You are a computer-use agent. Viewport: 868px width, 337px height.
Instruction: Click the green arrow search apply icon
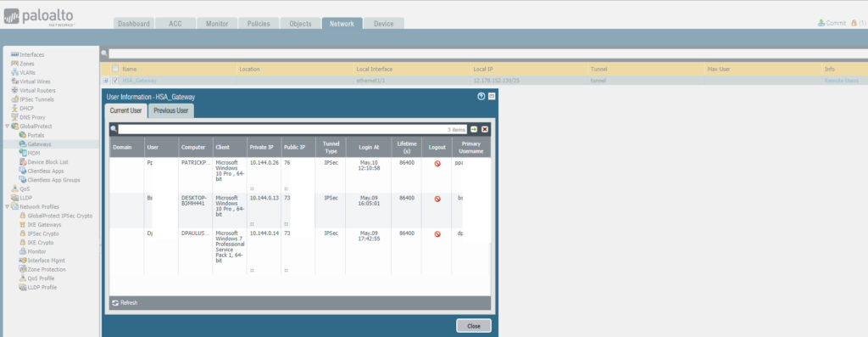pos(474,129)
